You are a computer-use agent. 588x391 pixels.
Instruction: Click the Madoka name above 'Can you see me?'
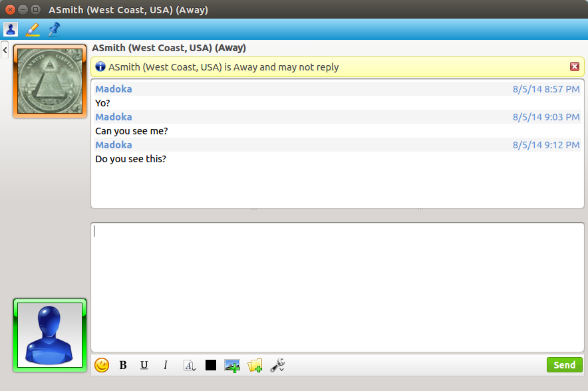[114, 117]
